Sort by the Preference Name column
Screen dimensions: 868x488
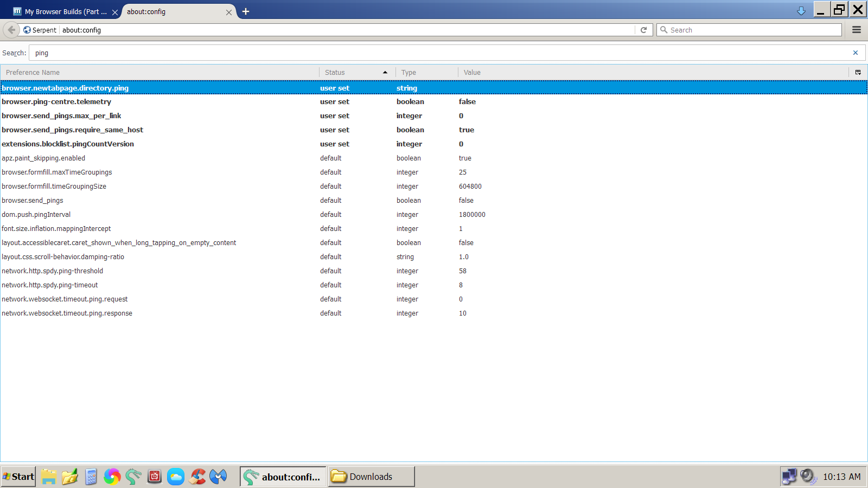(x=160, y=72)
